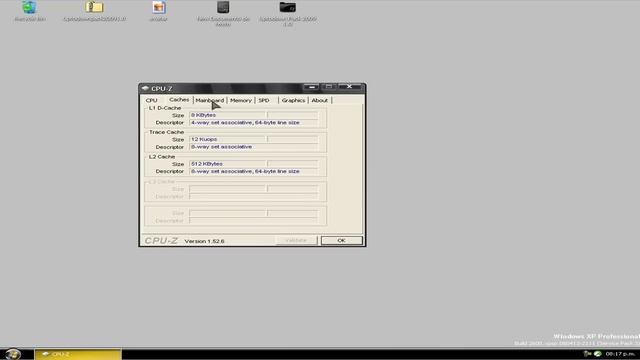Click the CPU-Z taskbar button
Image resolution: width=640 pixels, height=360 pixels.
[x=78, y=354]
